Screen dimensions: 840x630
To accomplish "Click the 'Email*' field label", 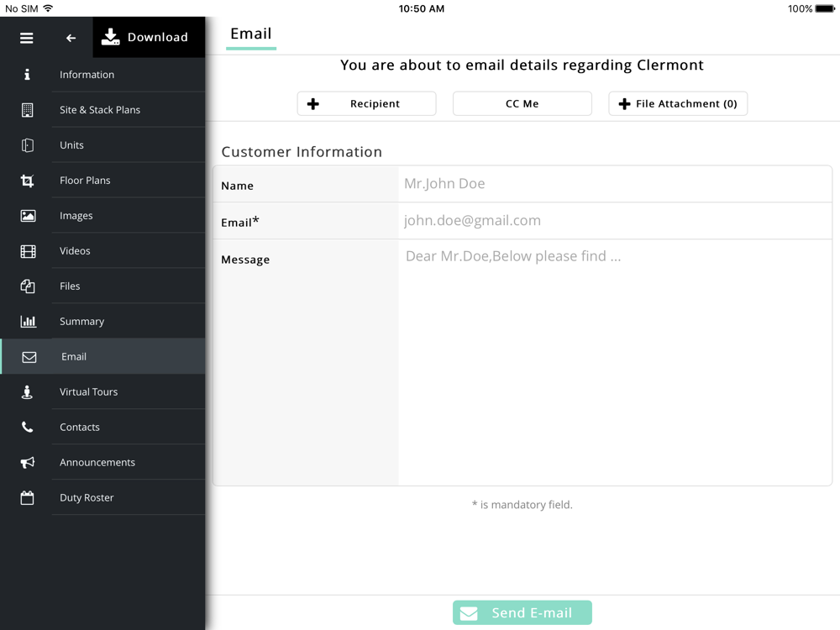I will (240, 222).
